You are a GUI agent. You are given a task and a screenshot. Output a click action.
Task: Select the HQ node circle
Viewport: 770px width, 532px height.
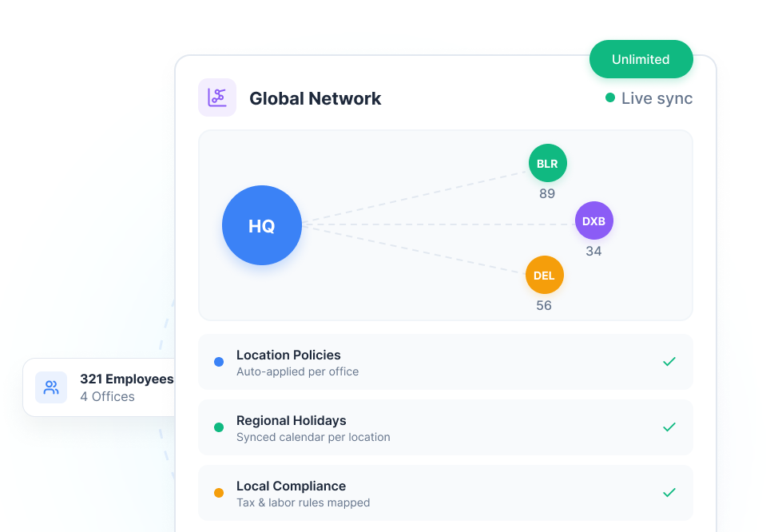click(262, 225)
